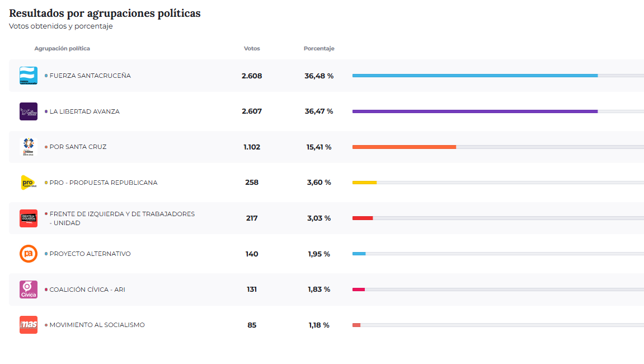This screenshot has width=644, height=364.
Task: Click the yellow PRO party logo
Action: [28, 182]
